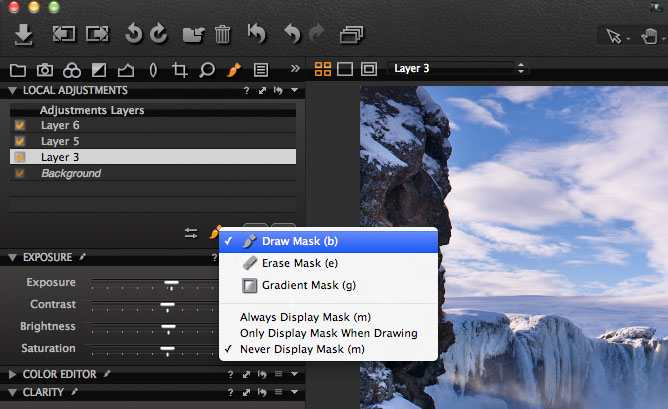Toggle the Layer 3 checkbox

(20, 157)
